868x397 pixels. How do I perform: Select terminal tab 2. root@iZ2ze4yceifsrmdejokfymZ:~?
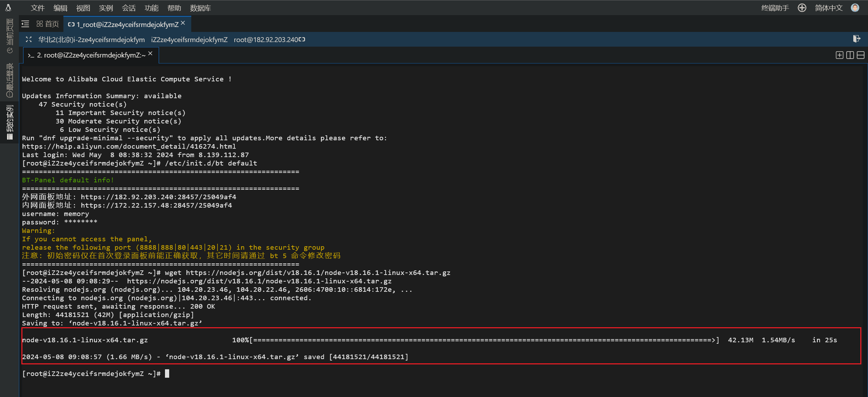pyautogui.click(x=91, y=55)
